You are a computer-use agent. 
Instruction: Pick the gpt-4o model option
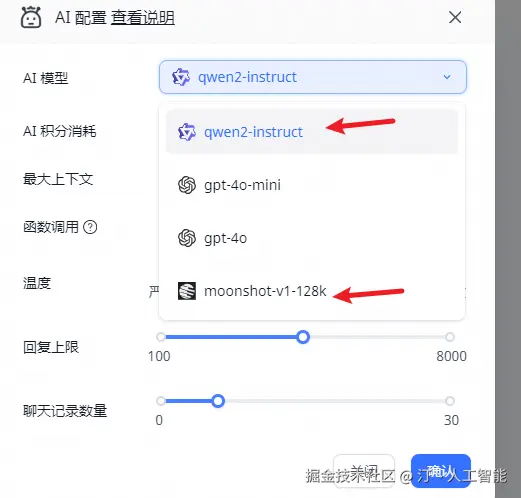click(312, 238)
